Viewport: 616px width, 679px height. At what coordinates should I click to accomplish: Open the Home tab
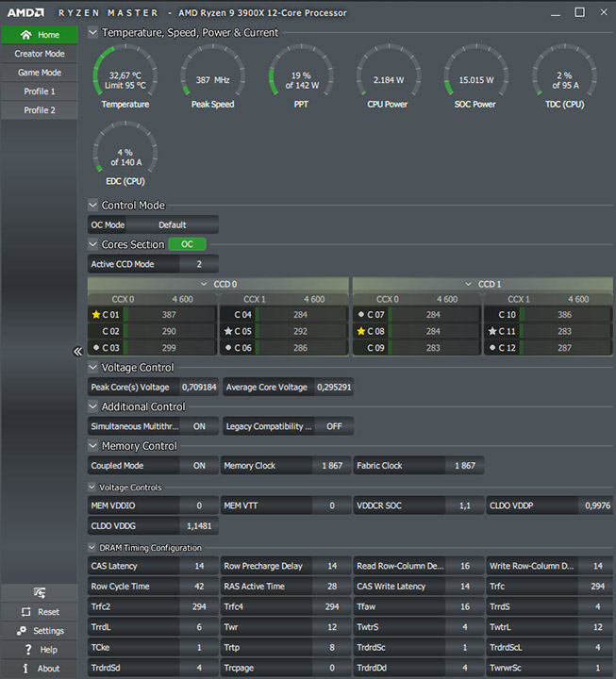(40, 35)
